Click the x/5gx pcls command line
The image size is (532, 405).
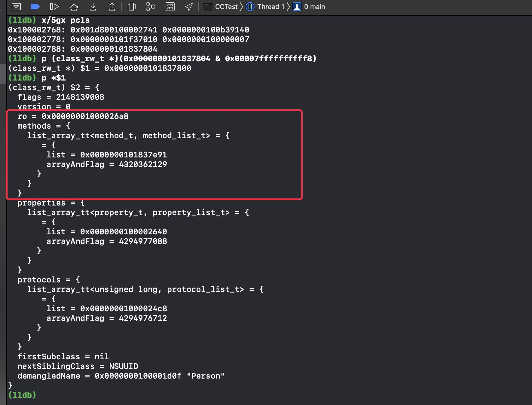tap(49, 20)
